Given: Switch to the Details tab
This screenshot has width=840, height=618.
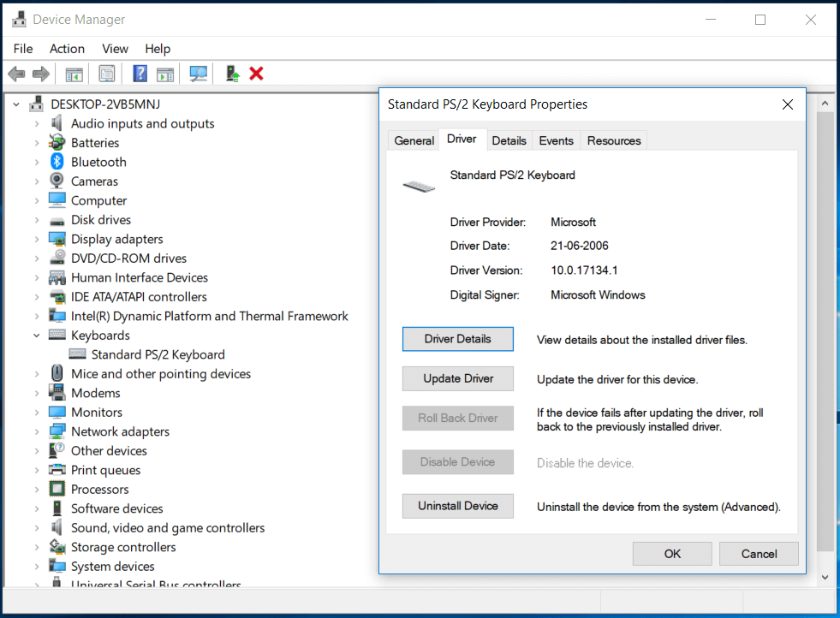Looking at the screenshot, I should tap(509, 140).
